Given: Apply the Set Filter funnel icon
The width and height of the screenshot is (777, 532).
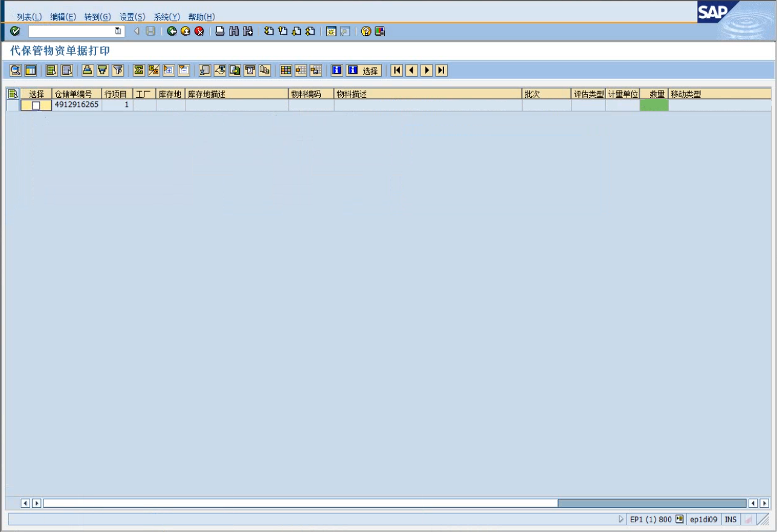Looking at the screenshot, I should [118, 71].
